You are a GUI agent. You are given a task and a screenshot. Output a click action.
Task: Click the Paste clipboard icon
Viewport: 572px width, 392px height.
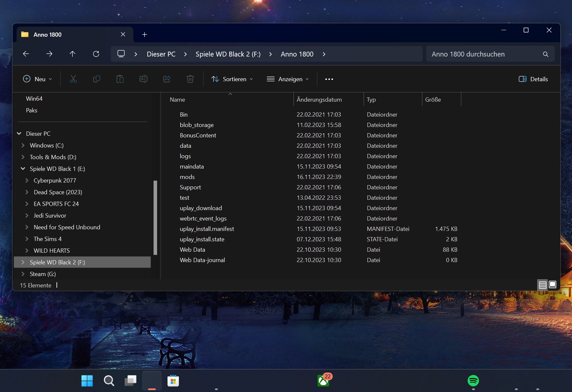[120, 79]
